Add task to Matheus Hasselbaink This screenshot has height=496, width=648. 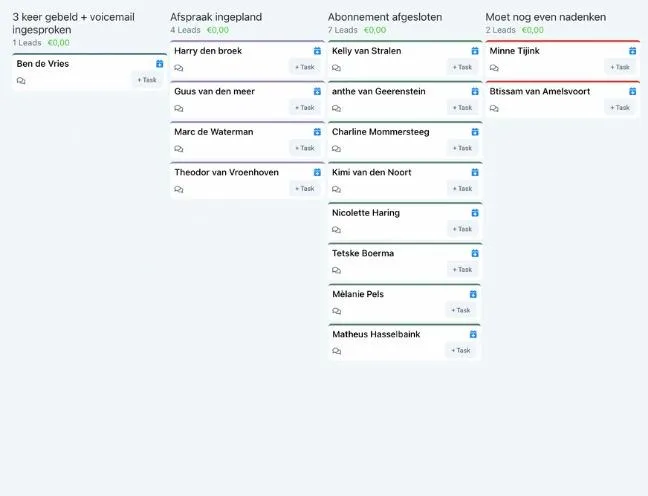[461, 351]
